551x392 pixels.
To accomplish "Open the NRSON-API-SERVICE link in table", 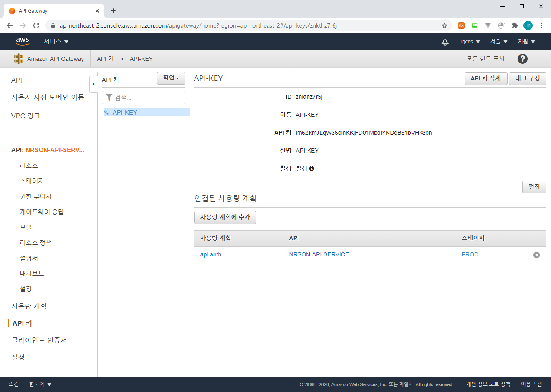I will point(319,254).
